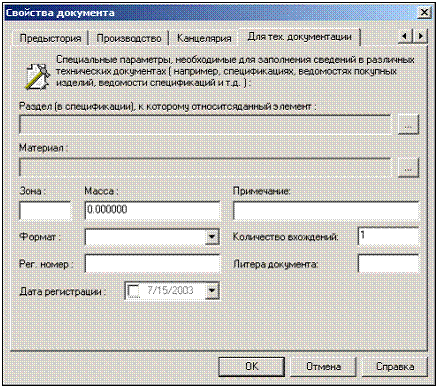Click the 7/15/2003 date value
437x387 pixels.
(170, 290)
